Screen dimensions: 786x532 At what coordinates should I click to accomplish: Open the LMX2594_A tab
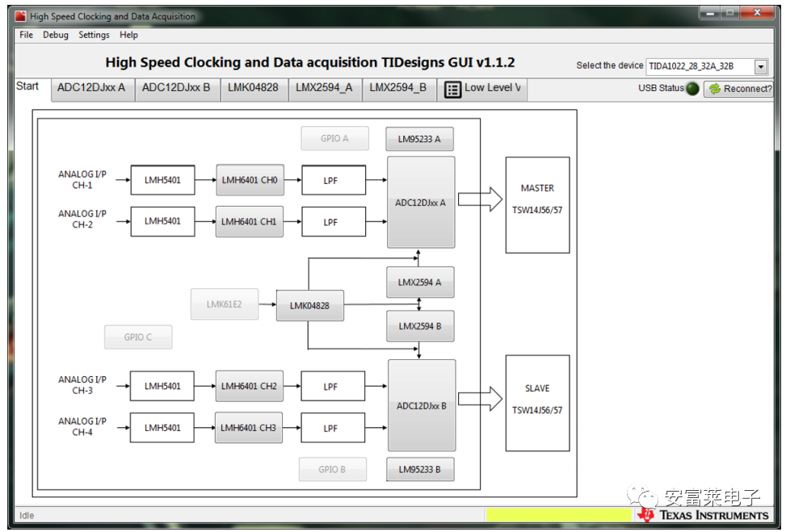click(x=324, y=88)
